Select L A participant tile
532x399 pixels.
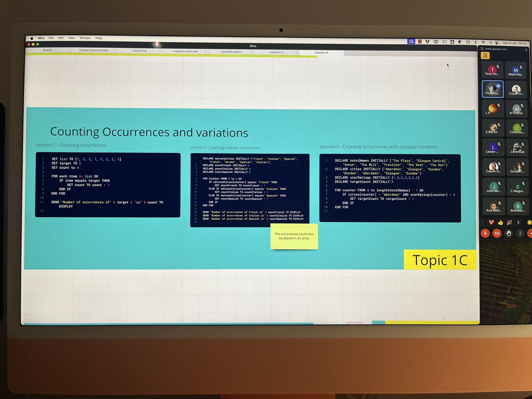492,108
